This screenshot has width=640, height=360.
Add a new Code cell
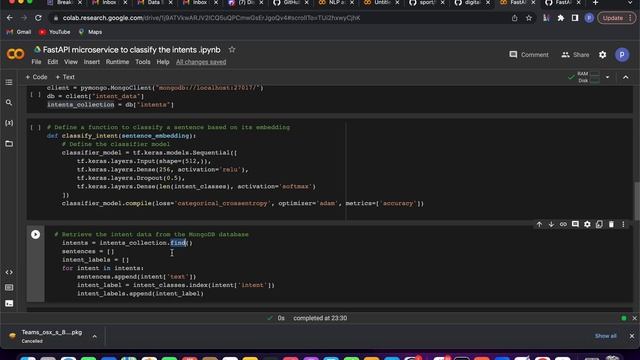pyautogui.click(x=36, y=77)
